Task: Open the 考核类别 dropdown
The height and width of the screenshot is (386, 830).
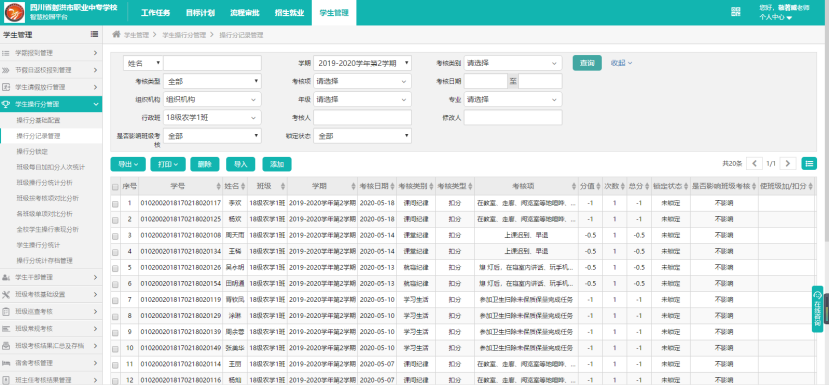Action: 513,63
